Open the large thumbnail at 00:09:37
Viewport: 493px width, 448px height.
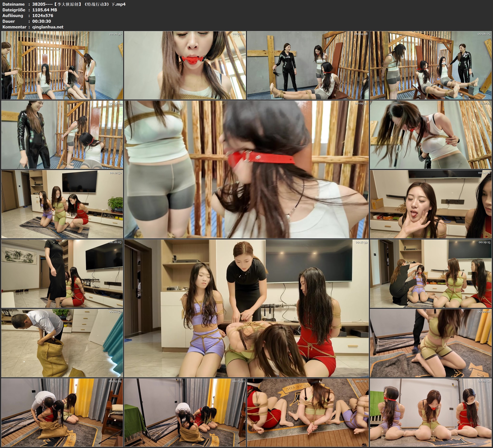(x=246, y=169)
